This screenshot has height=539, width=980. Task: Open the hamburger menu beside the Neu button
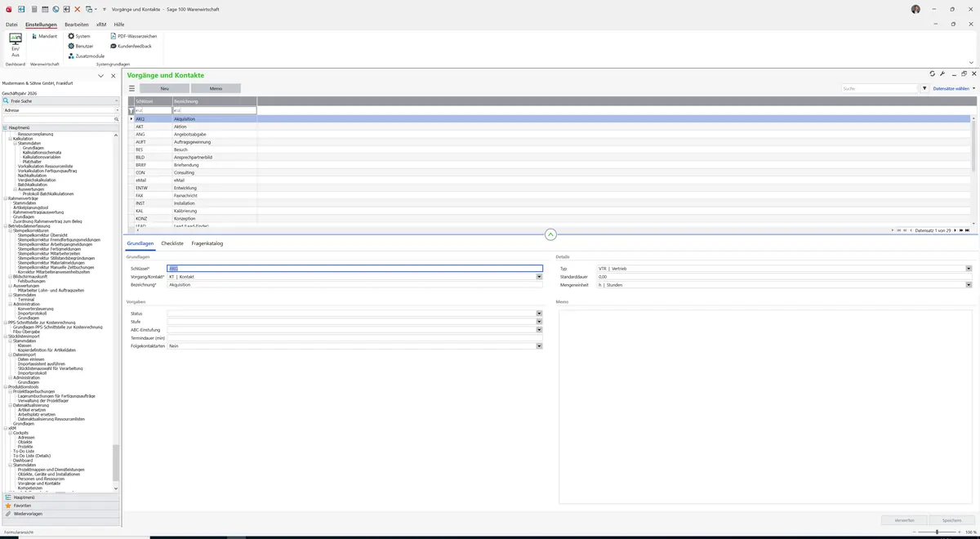point(131,88)
